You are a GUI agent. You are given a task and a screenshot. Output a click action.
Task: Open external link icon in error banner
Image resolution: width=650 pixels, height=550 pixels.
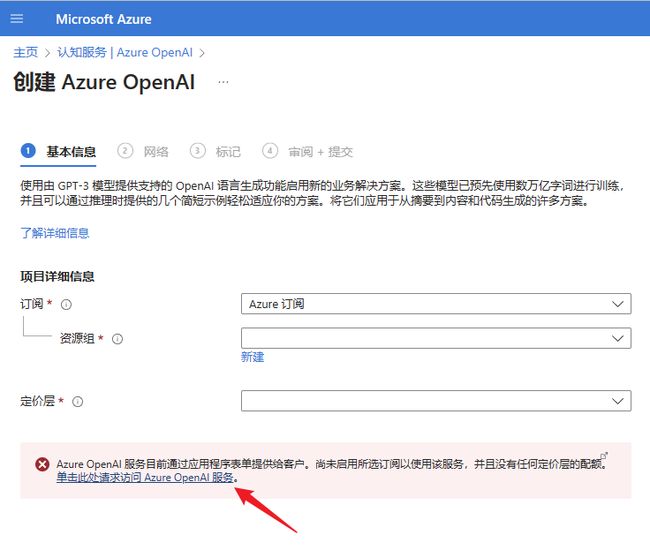click(604, 455)
